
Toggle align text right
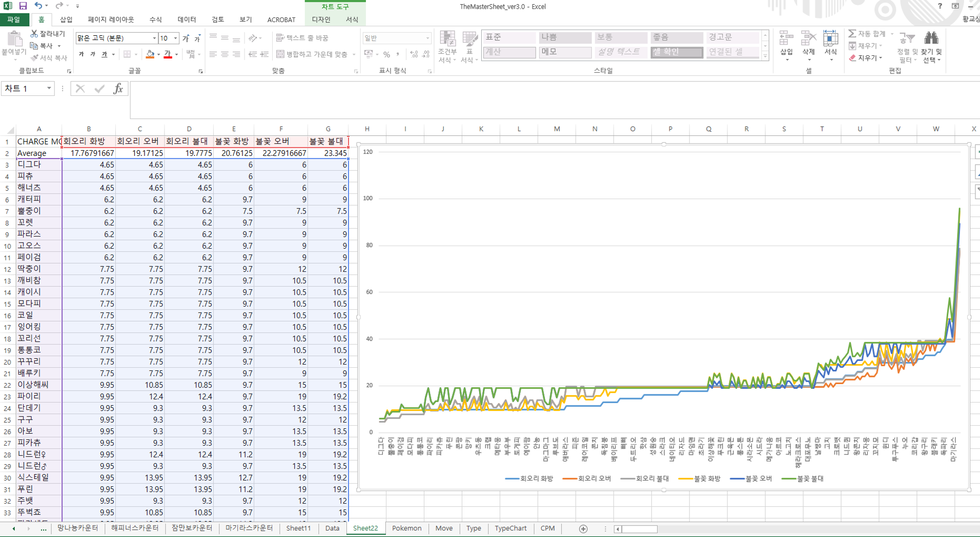[x=236, y=54]
